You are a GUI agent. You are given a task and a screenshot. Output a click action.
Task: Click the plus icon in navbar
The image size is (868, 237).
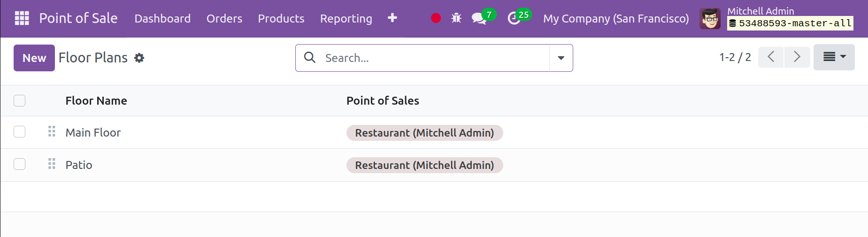click(392, 18)
